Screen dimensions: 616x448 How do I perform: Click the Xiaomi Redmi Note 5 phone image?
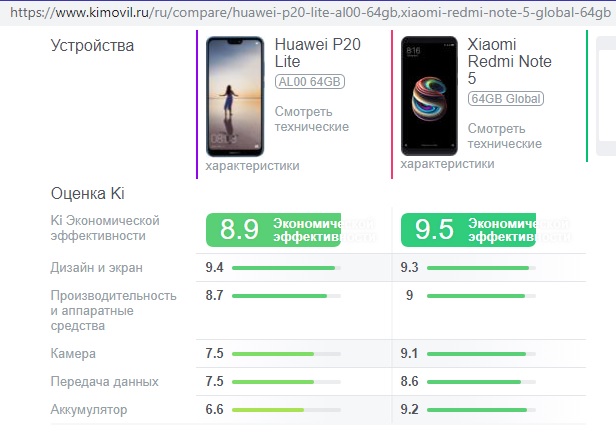click(x=429, y=95)
